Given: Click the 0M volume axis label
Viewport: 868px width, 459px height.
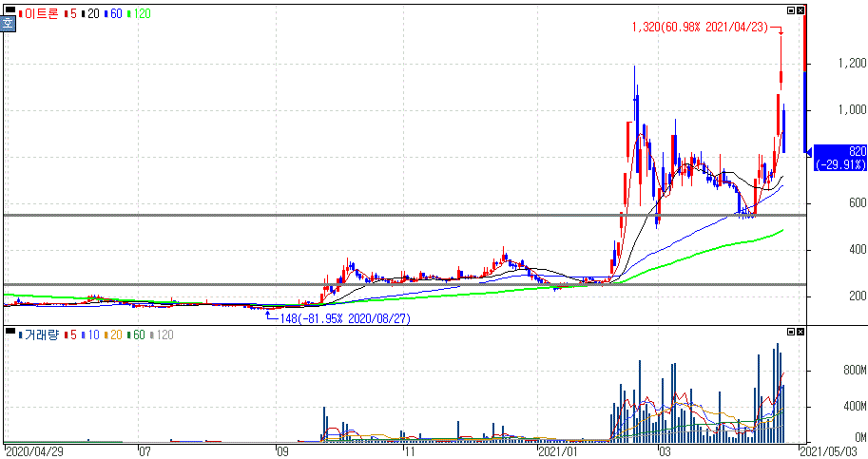Looking at the screenshot, I should [x=860, y=437].
